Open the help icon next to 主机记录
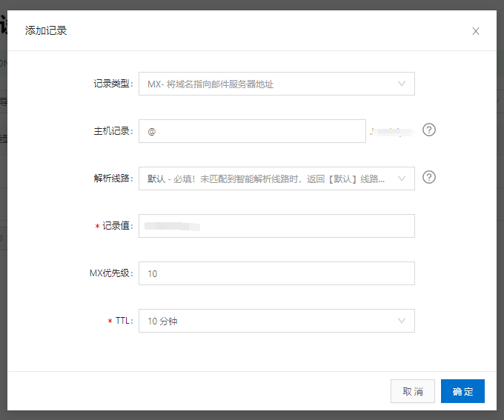Screen dimensions: 504x420 (x=429, y=130)
